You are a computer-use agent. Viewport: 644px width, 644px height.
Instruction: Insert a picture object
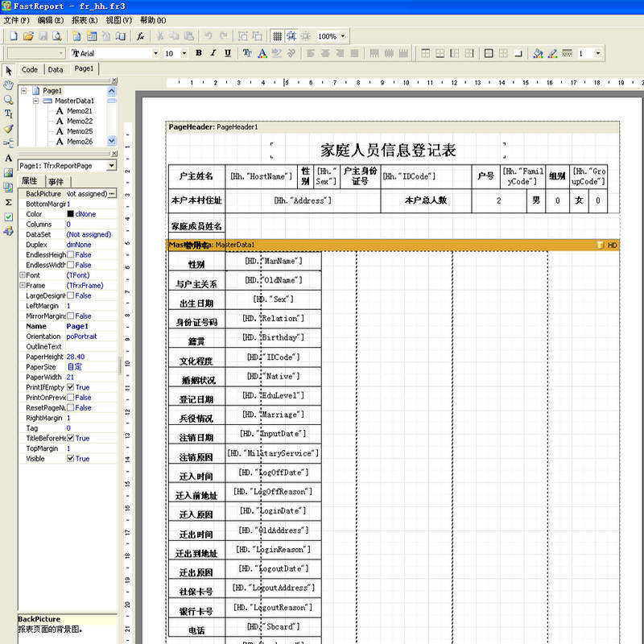point(9,172)
